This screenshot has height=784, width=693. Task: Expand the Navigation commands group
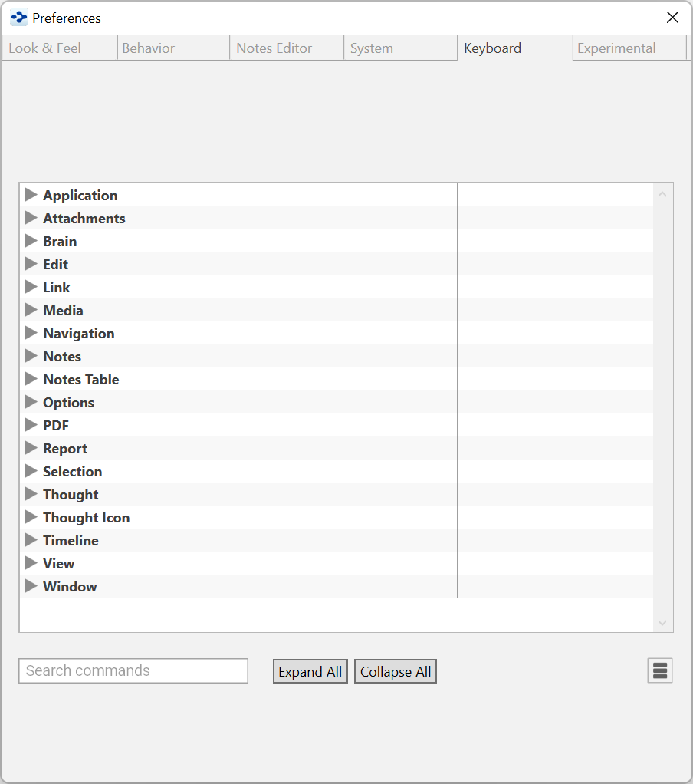coord(31,333)
